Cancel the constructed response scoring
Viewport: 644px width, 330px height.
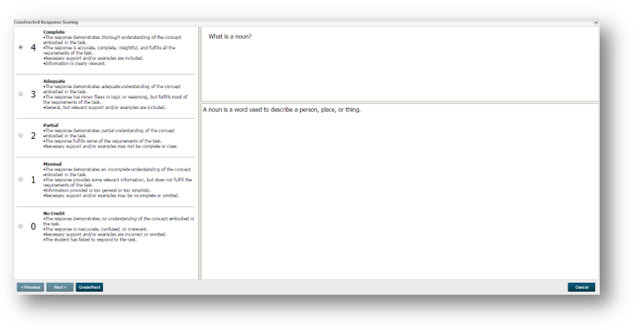(581, 287)
